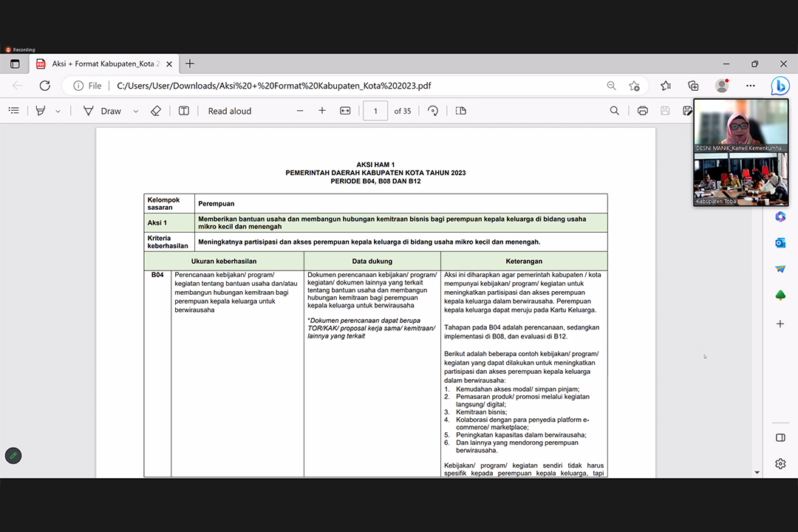This screenshot has height=532, width=798.
Task: Open Outlook from the Edge sidebar
Action: point(780,243)
